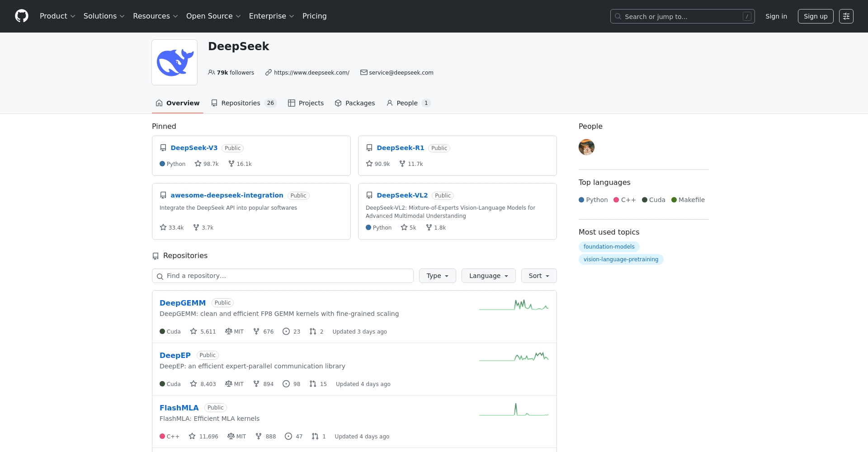
Task: Switch to the People tab
Action: (409, 103)
